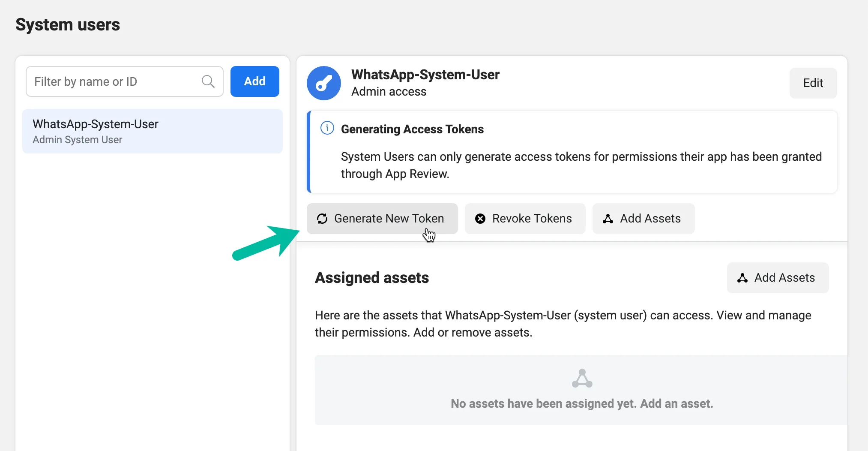The image size is (868, 451).
Task: Click the X icon on Revoke Tokens
Action: 480,219
